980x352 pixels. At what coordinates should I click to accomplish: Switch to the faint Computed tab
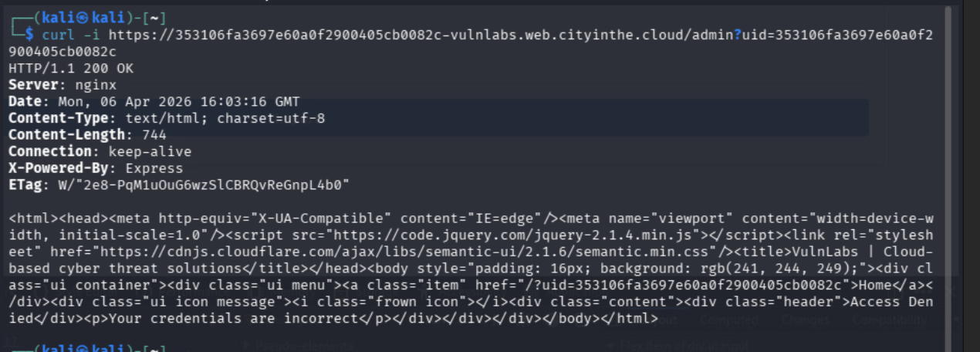pyautogui.click(x=728, y=320)
